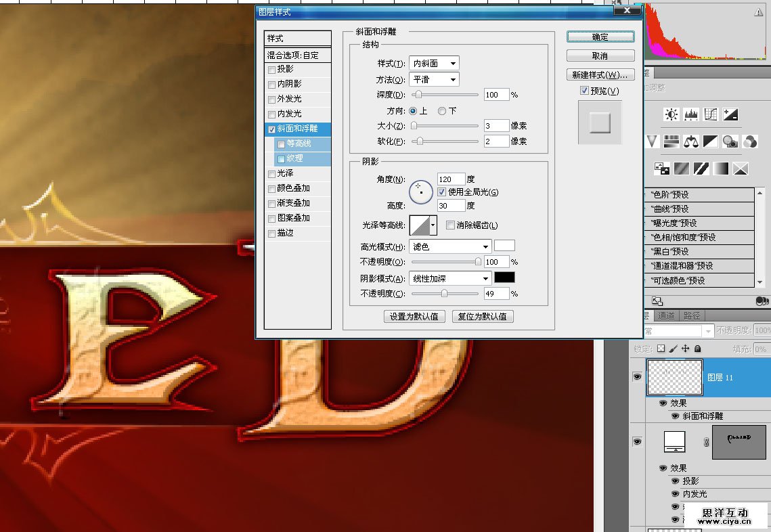Open the Channel Mixer adjustment

click(x=750, y=141)
